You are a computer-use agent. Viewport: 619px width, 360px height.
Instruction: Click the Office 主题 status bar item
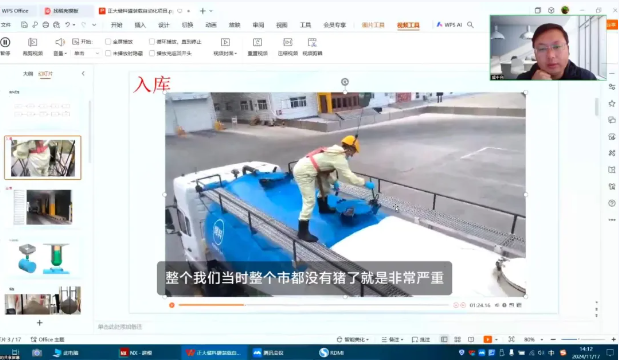click(47, 339)
